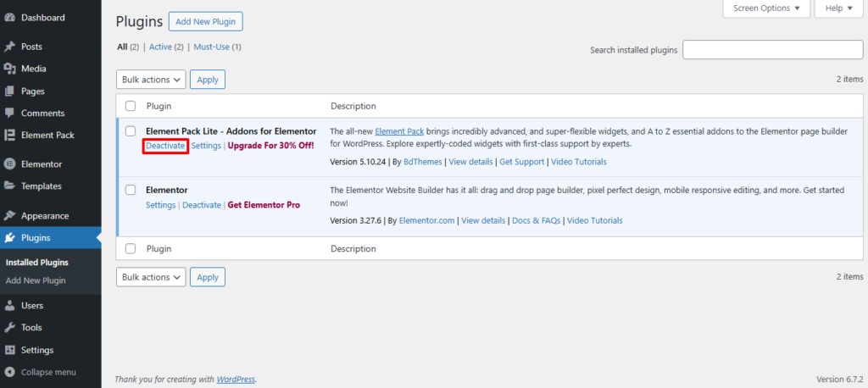
Task: Click the Get Support link
Action: point(523,162)
